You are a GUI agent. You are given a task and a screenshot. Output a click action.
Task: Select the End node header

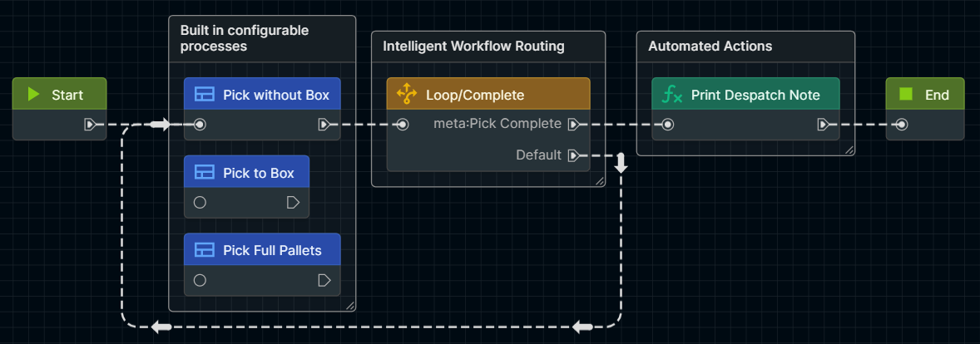coord(925,94)
